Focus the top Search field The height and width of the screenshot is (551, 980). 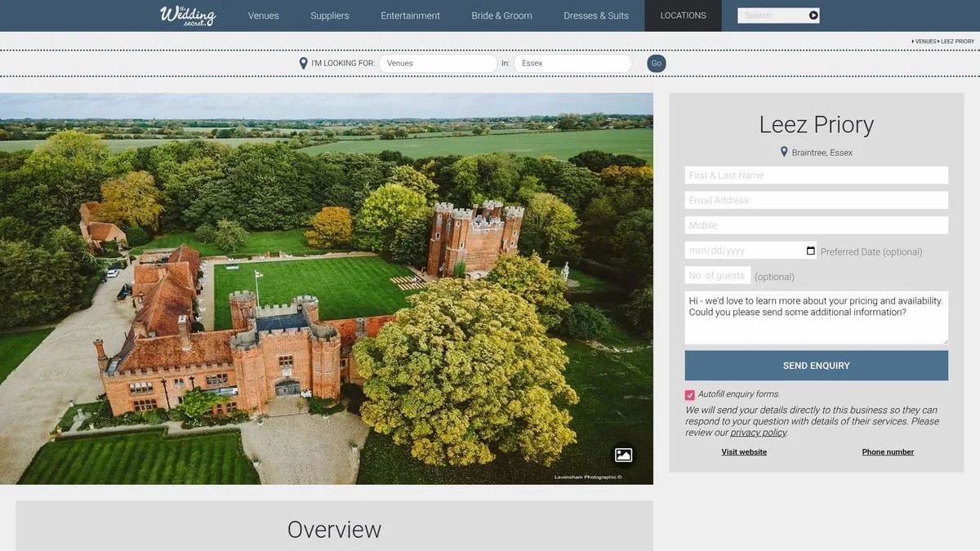pyautogui.click(x=772, y=16)
